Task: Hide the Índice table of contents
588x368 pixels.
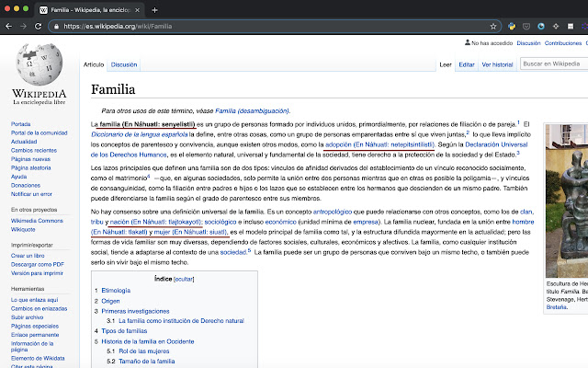Action: [184, 252]
